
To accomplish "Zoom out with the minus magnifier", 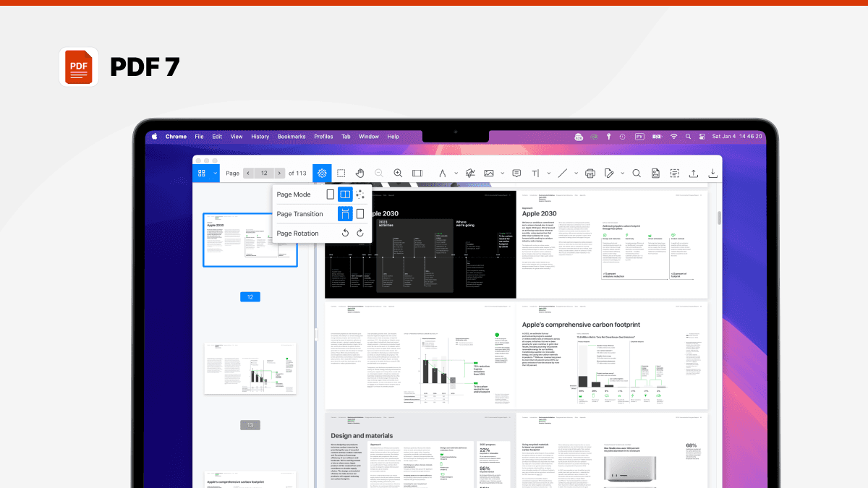I will pyautogui.click(x=378, y=174).
